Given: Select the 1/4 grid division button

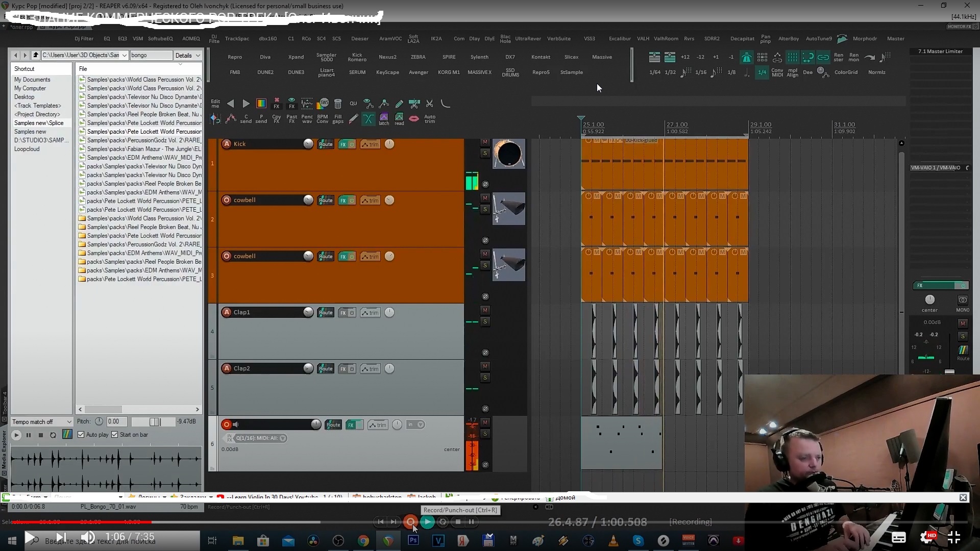Looking at the screenshot, I should [762, 72].
